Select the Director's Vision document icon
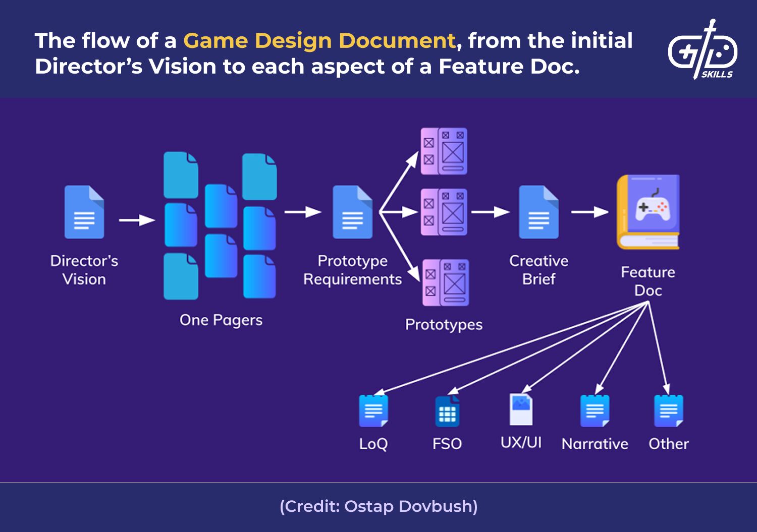Viewport: 757px width, 532px height. click(84, 212)
